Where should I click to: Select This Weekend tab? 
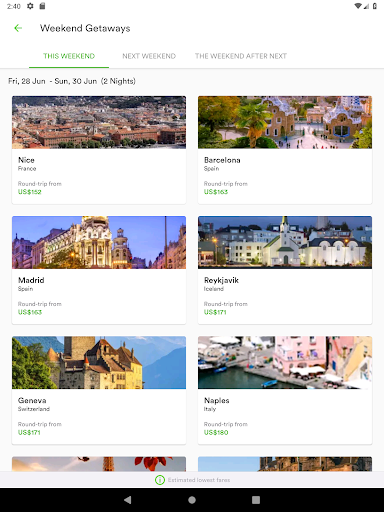[69, 56]
